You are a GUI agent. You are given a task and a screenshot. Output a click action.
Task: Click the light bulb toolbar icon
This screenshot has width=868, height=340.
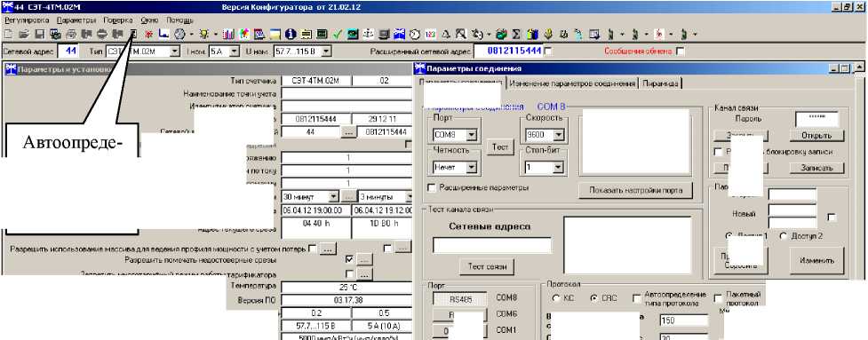203,35
